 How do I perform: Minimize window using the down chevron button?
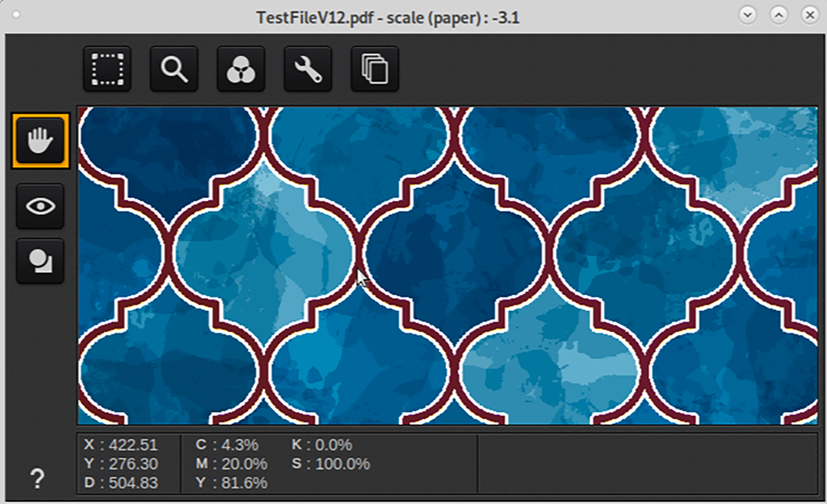pyautogui.click(x=748, y=15)
